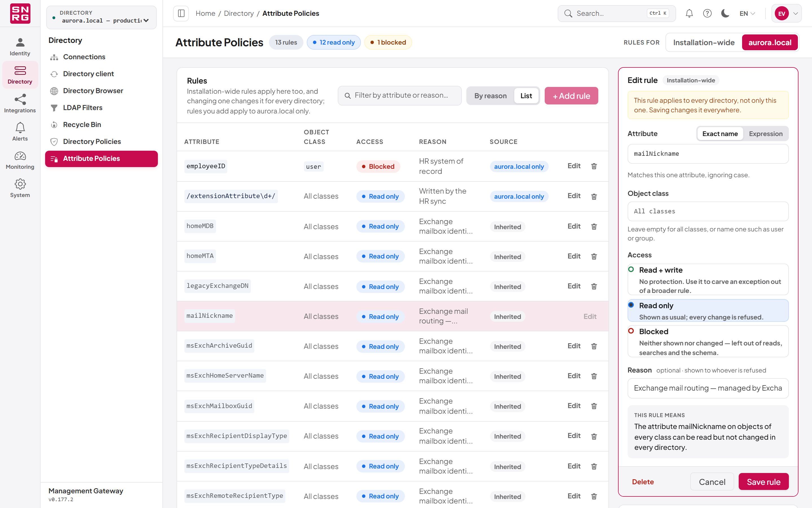Screen dimensions: 812x508
Task: Go to Directory breadcrumb
Action: tap(239, 14)
